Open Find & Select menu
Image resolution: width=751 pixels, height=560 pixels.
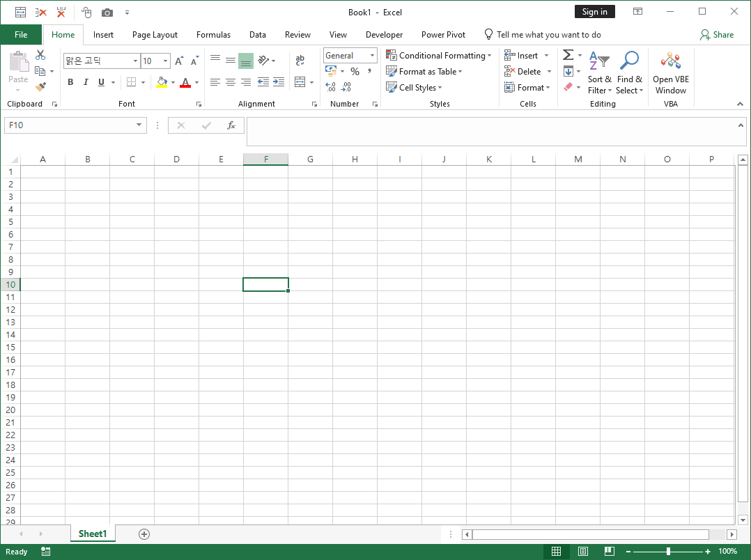629,73
